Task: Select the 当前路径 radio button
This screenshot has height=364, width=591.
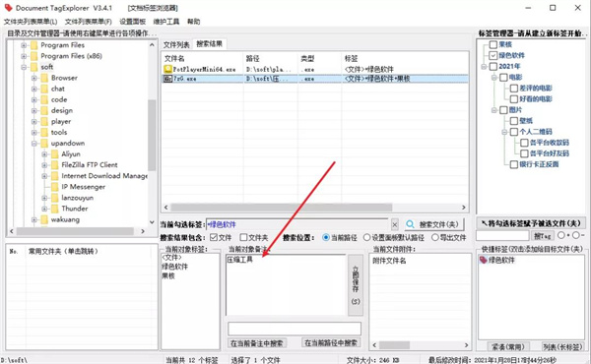Action: pos(326,237)
